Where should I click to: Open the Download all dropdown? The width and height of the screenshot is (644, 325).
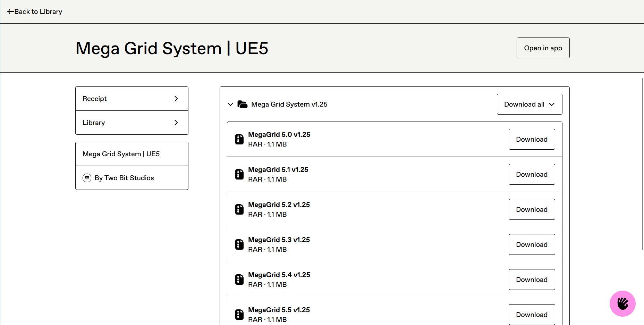tap(529, 104)
